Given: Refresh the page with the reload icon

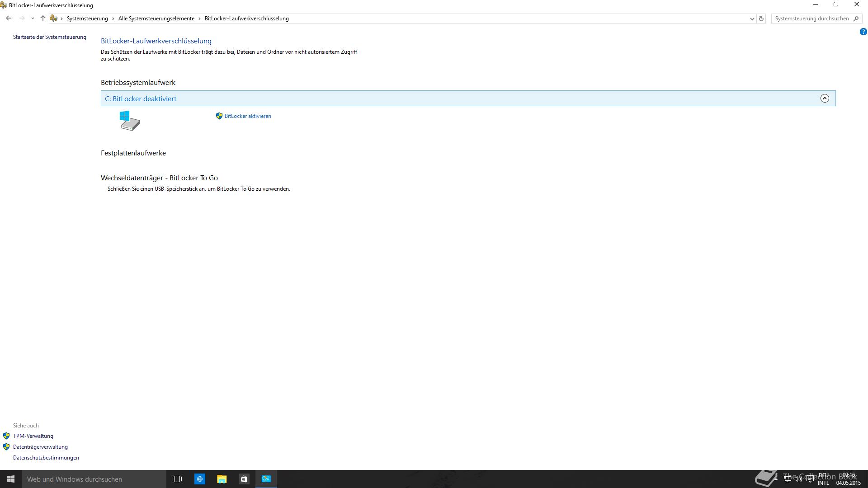Looking at the screenshot, I should (x=761, y=19).
